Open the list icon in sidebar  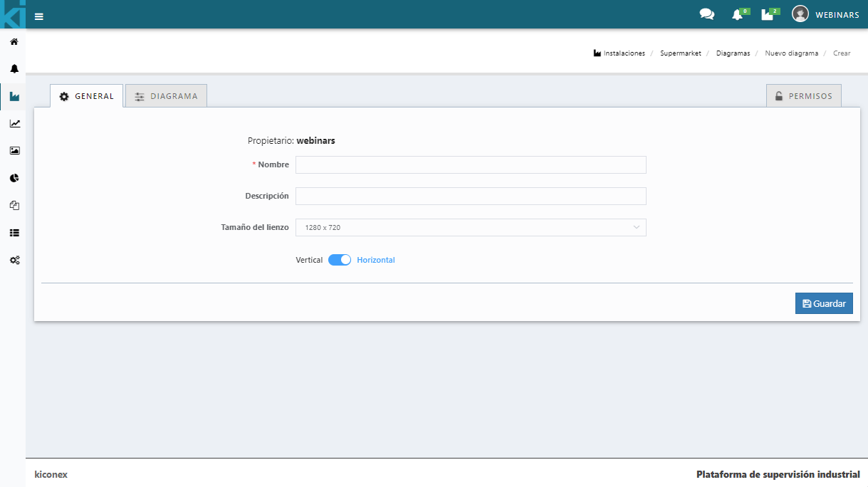[x=14, y=233]
